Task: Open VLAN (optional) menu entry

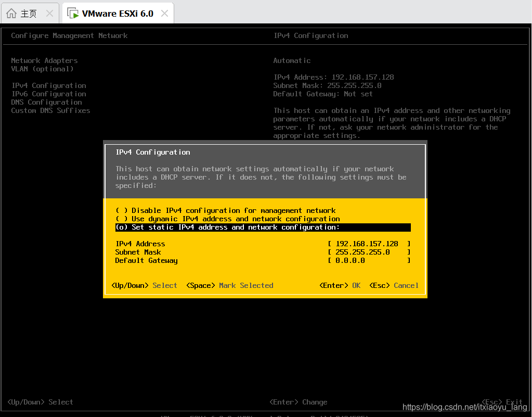Action: (42, 69)
